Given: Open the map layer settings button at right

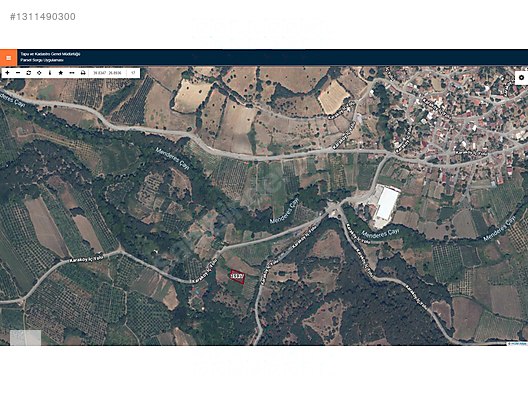Looking at the screenshot, I should [522, 78].
